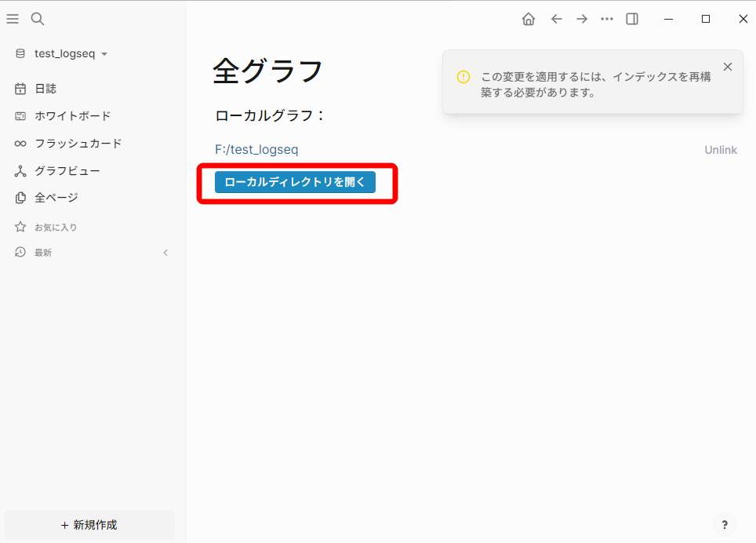The height and width of the screenshot is (543, 756).
Task: Navigate forward with right arrow
Action: tap(582, 19)
